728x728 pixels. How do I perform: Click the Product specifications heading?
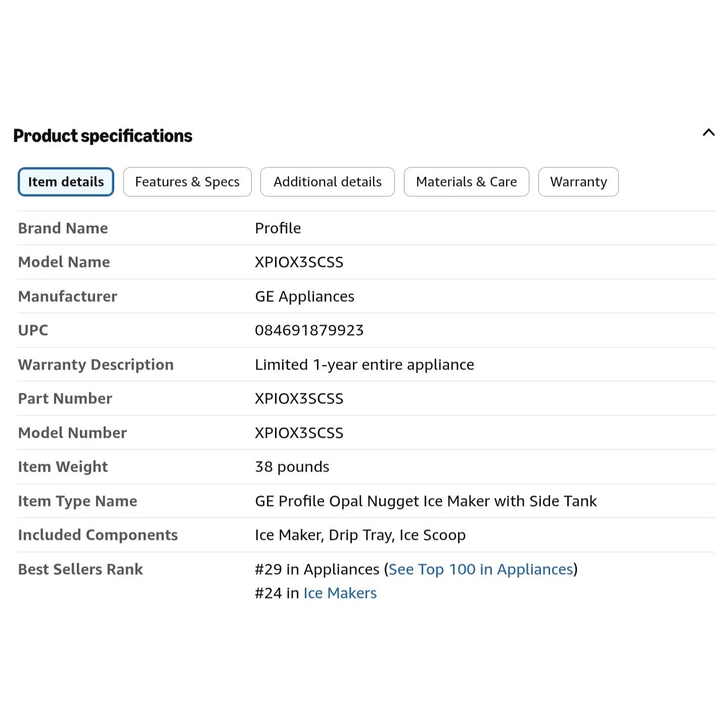click(103, 135)
